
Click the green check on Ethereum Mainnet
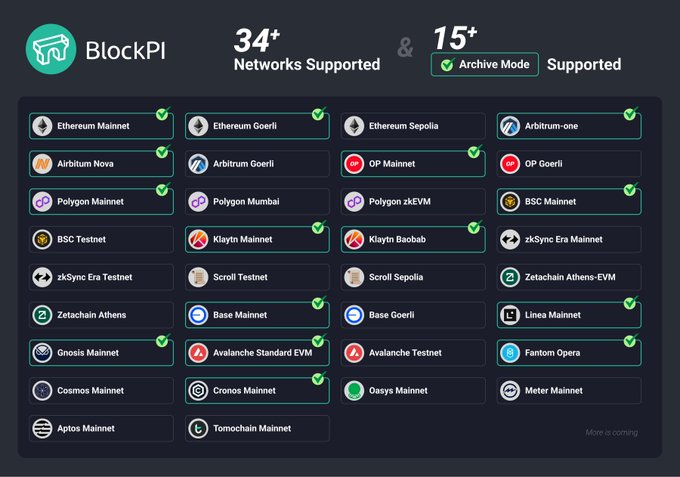(x=163, y=113)
